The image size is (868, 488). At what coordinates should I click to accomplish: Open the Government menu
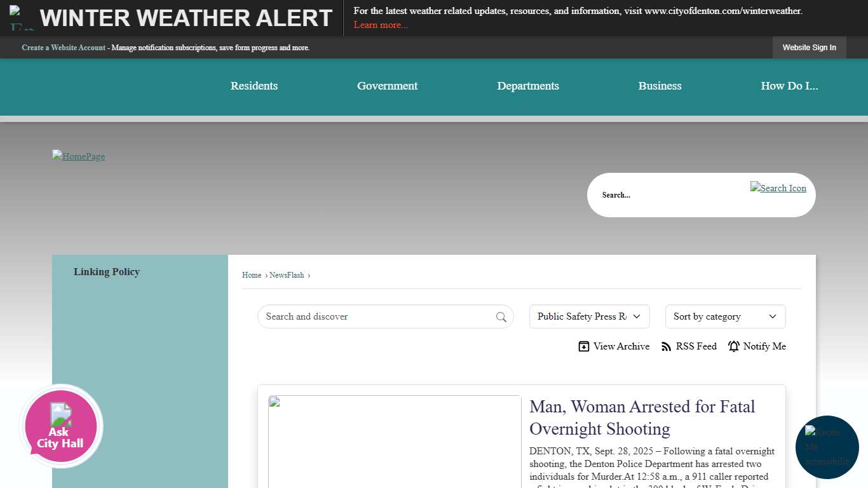[387, 86]
